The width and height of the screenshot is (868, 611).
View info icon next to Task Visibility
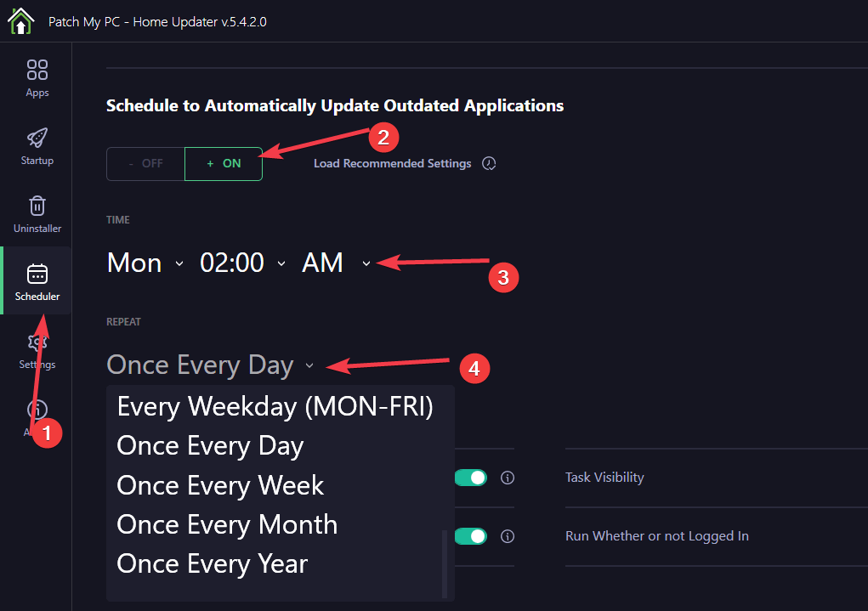(x=508, y=478)
